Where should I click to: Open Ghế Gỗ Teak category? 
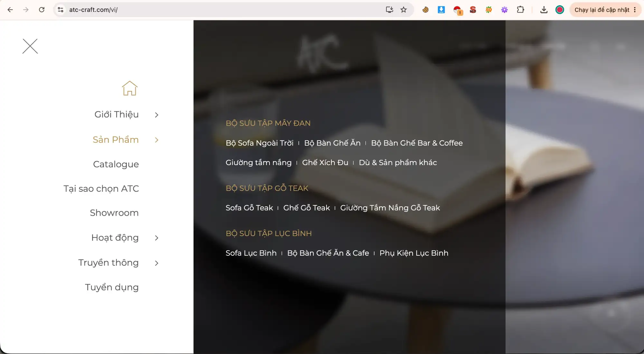[x=307, y=208]
